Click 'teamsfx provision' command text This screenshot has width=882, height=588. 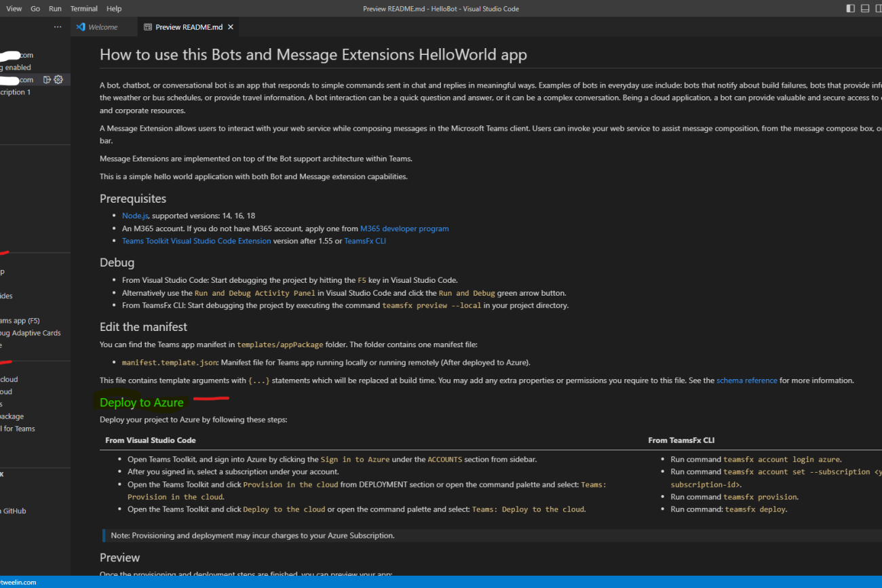tap(761, 497)
